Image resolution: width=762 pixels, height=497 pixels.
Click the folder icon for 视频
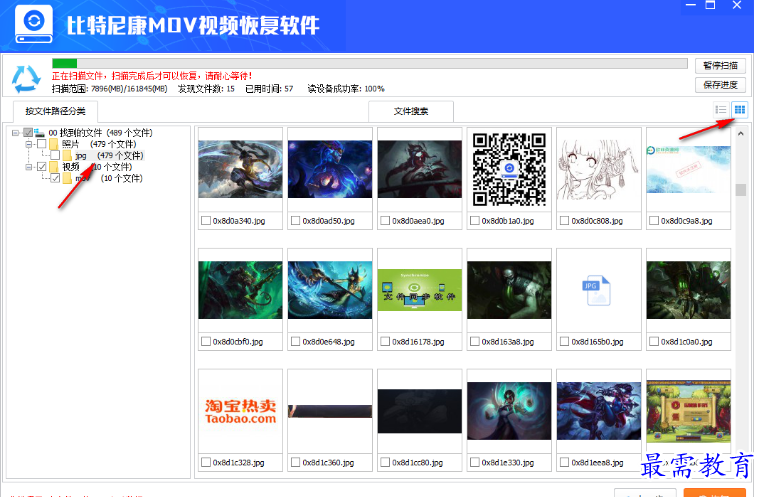pos(53,167)
